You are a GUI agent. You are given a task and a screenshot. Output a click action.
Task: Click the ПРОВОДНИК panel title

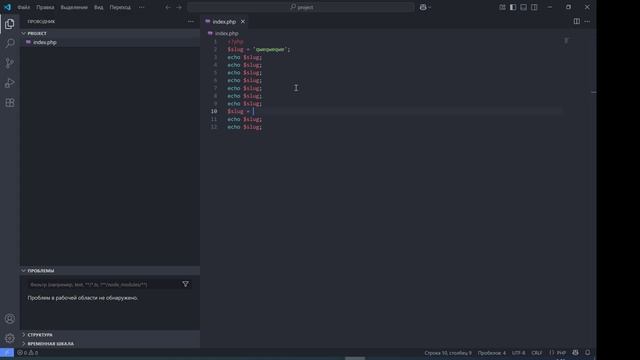click(x=41, y=21)
